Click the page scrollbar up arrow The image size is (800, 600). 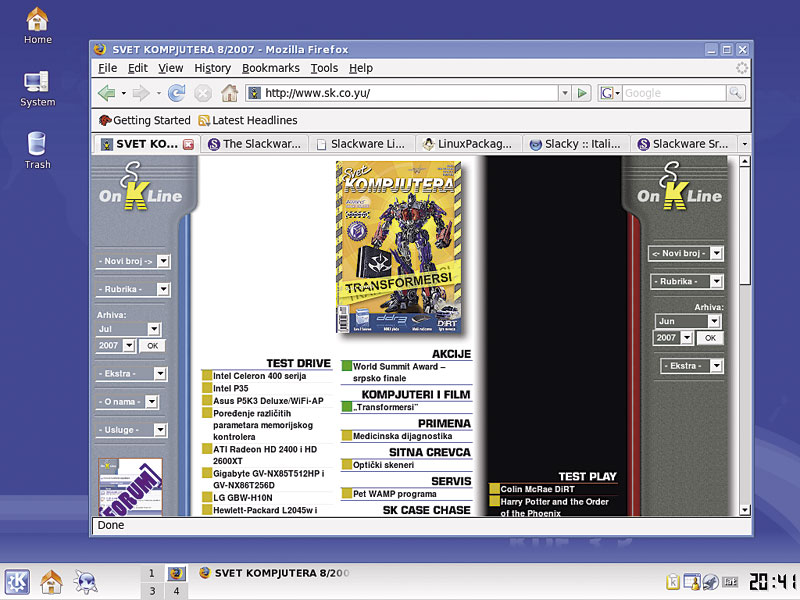coord(744,162)
